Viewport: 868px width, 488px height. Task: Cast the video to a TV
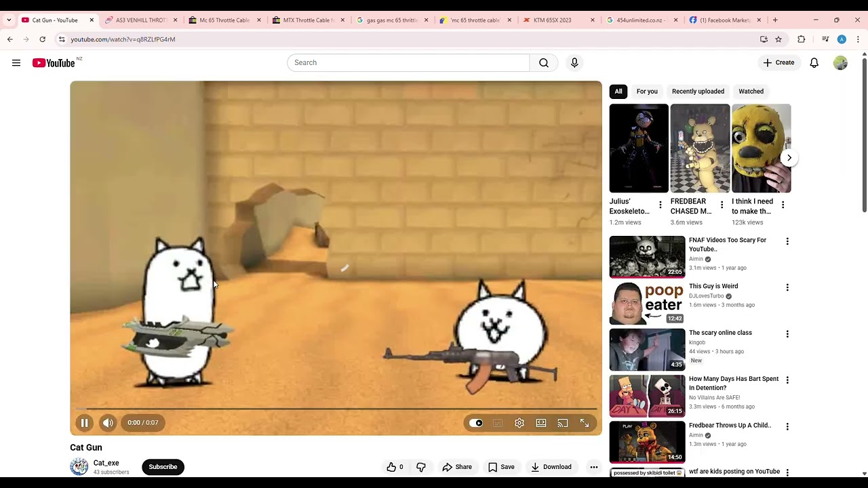[x=563, y=423]
